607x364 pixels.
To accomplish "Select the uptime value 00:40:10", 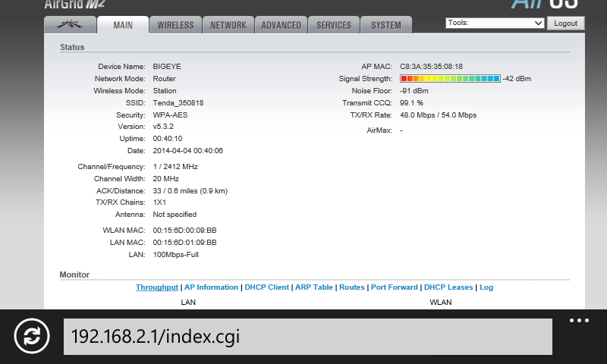I will pos(167,139).
